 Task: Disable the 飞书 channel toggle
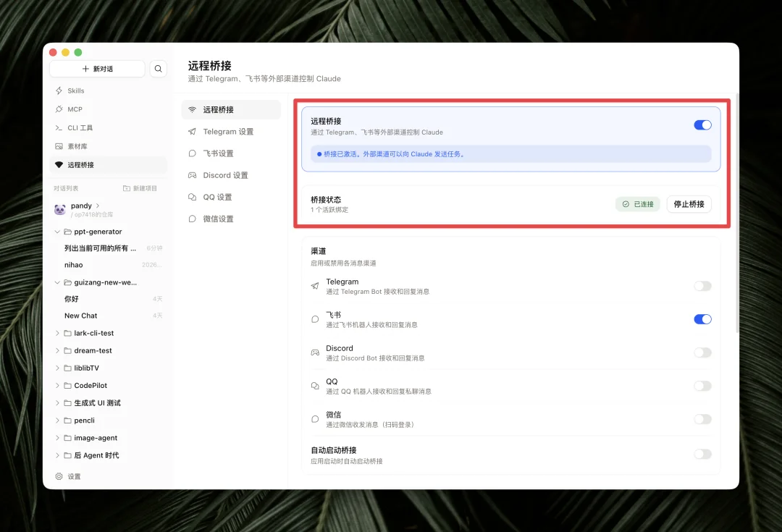coord(702,318)
